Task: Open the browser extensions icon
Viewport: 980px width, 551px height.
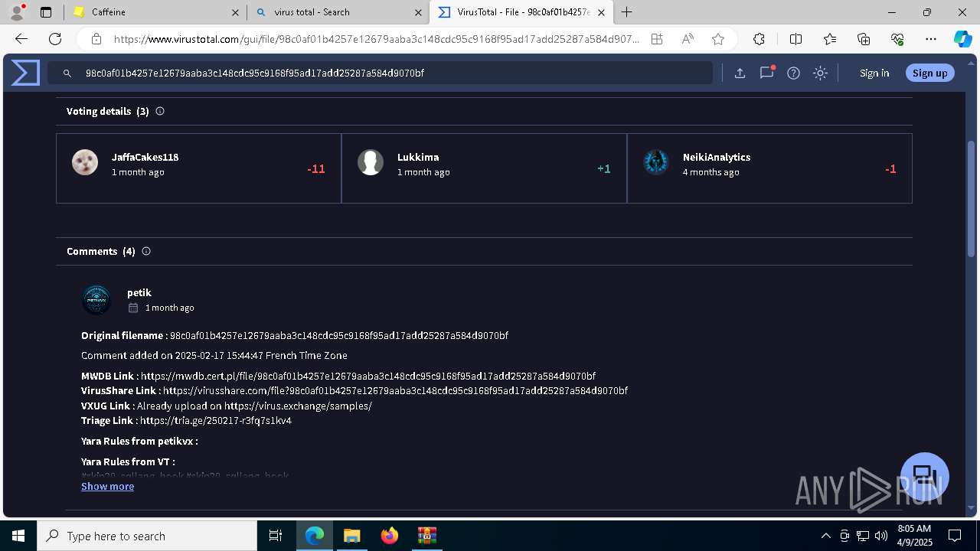Action: pos(759,39)
